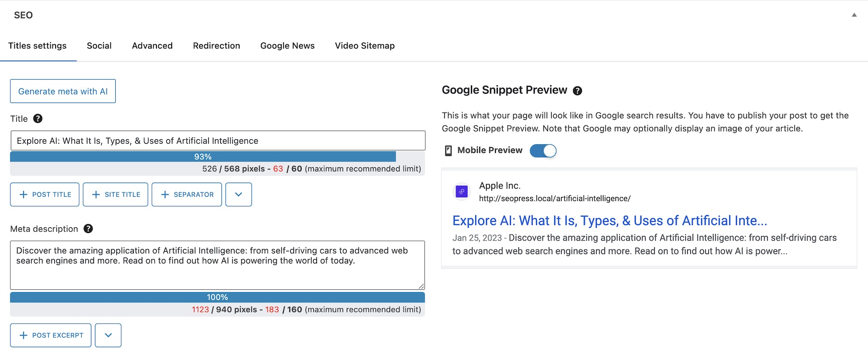Click the Title help question mark icon
The height and width of the screenshot is (363, 868).
pos(38,118)
